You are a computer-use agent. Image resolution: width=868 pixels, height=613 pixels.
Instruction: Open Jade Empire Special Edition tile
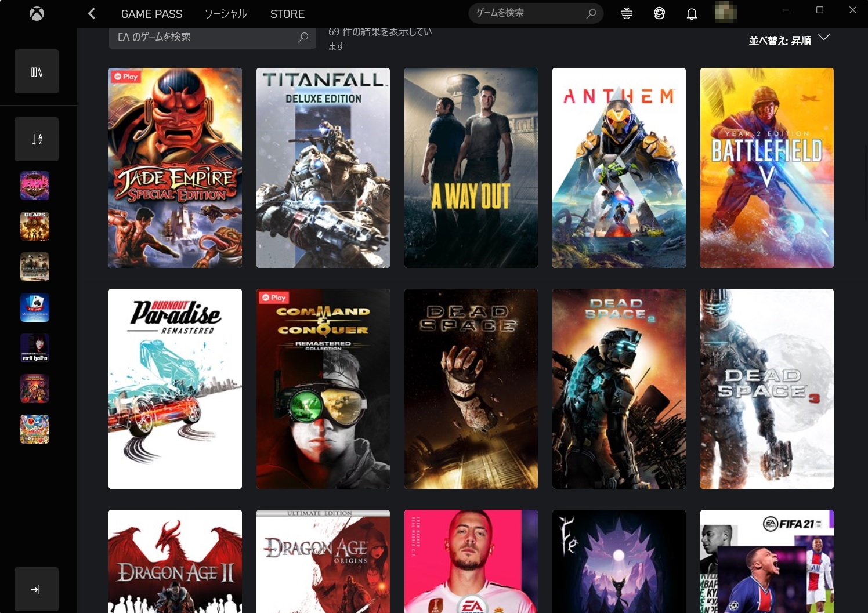tap(175, 168)
